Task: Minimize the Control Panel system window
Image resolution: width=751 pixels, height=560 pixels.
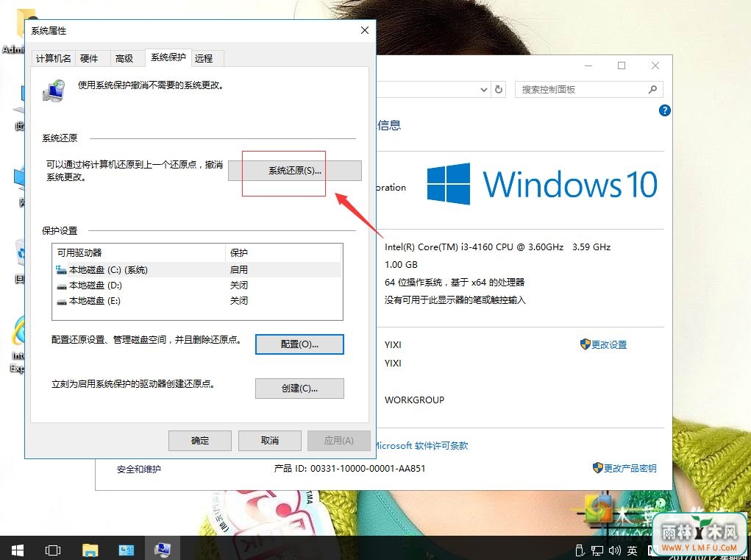Action: [588, 65]
